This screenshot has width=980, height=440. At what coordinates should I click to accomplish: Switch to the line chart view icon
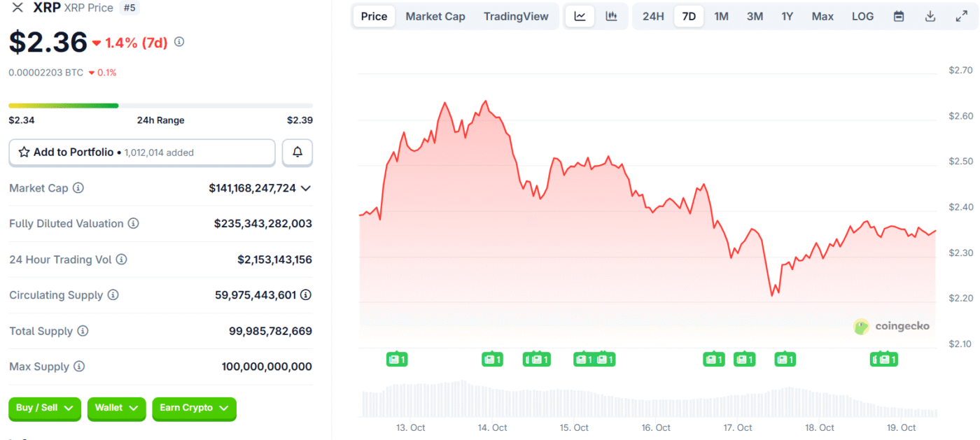[x=580, y=16]
